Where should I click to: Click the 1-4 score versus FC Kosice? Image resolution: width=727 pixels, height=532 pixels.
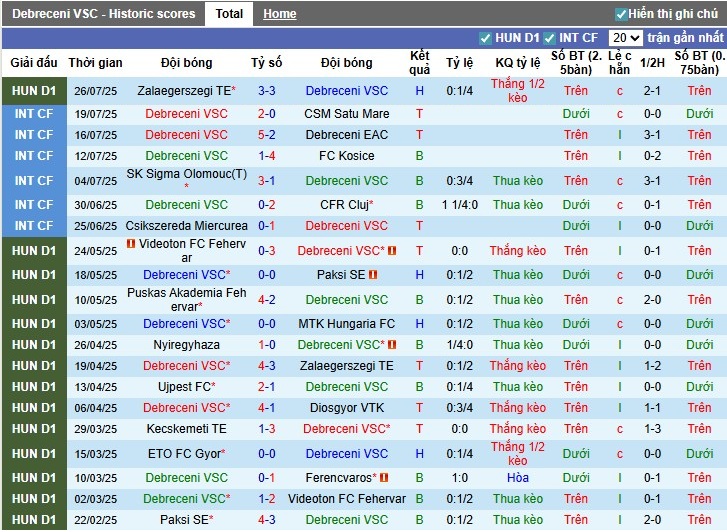(267, 156)
